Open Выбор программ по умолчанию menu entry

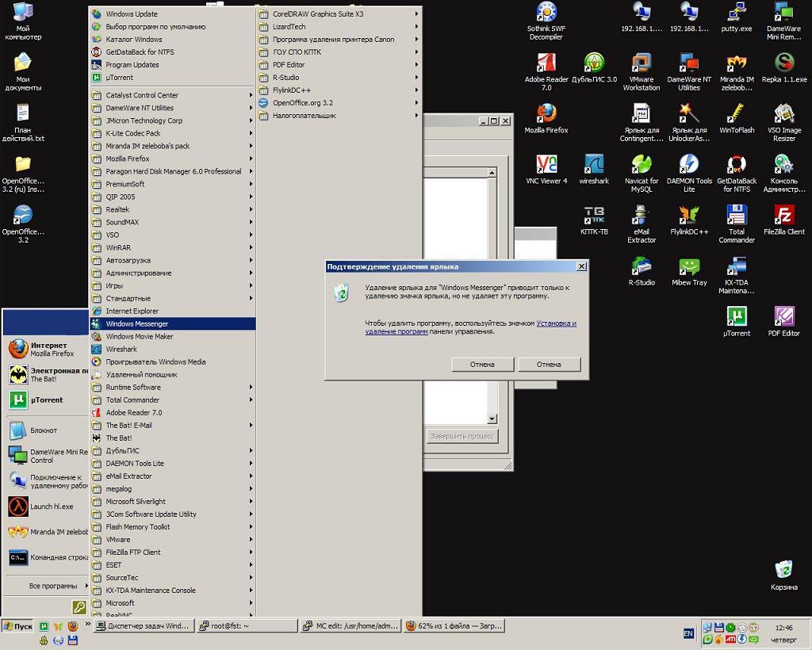pos(172,26)
